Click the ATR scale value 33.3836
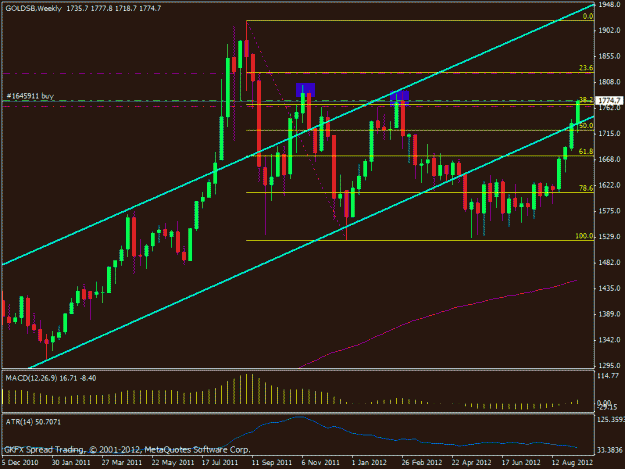Screen dimensions: 625x469 (x=610, y=450)
